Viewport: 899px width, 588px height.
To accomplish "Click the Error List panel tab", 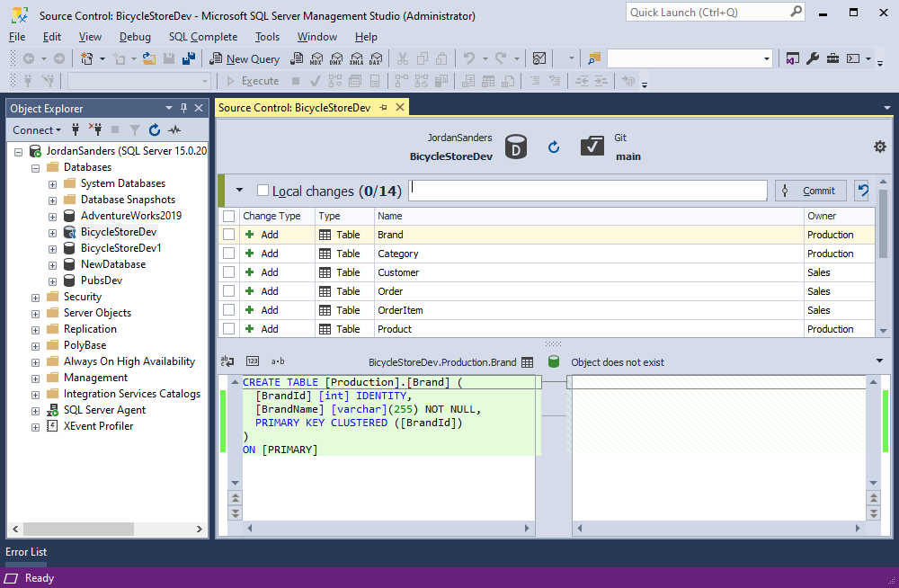I will [26, 552].
